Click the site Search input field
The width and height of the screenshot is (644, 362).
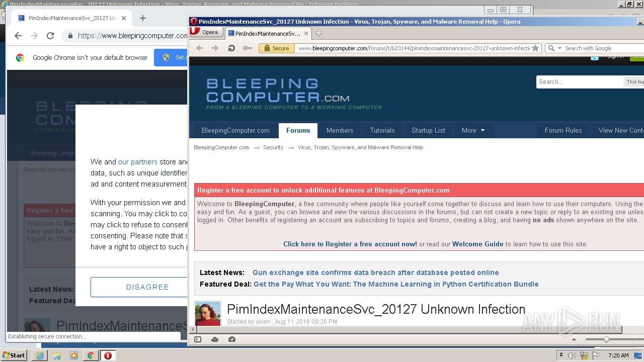[x=579, y=82]
